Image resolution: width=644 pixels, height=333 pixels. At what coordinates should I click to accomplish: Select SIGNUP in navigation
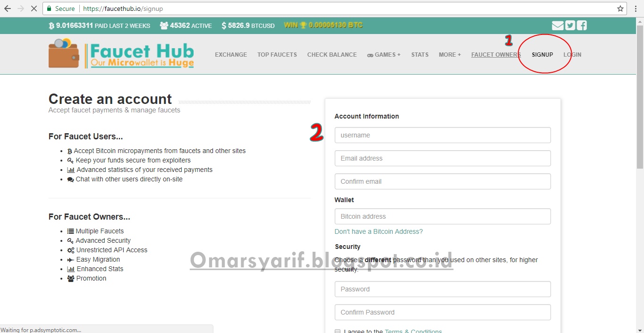point(542,55)
